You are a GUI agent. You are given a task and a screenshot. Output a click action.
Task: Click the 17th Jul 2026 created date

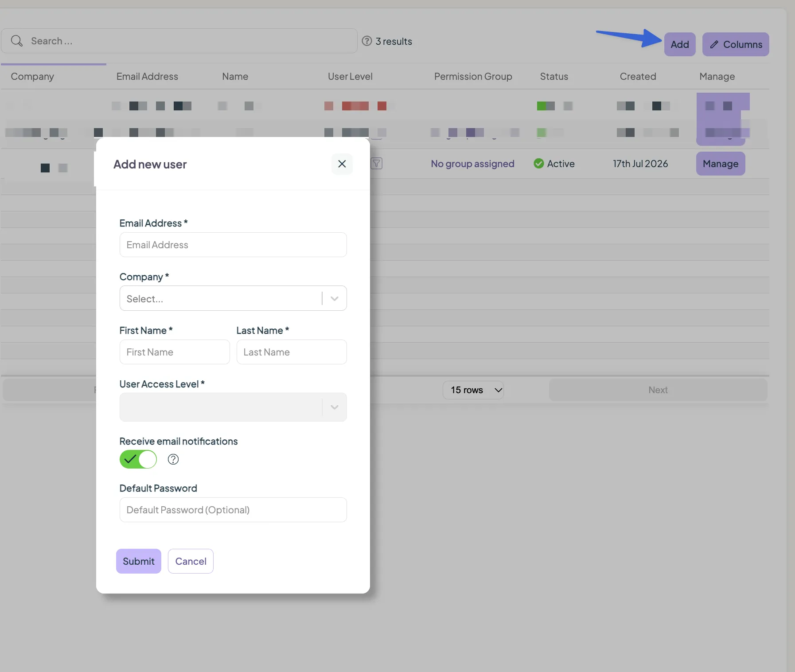click(640, 164)
